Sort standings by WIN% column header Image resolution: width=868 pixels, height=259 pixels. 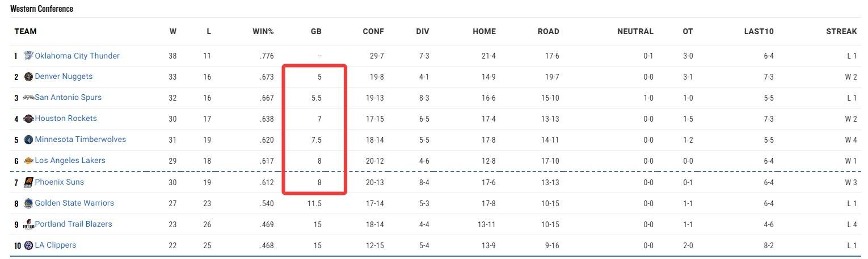pos(263,31)
